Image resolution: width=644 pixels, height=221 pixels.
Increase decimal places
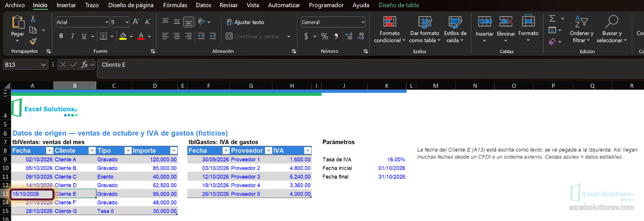(349, 36)
